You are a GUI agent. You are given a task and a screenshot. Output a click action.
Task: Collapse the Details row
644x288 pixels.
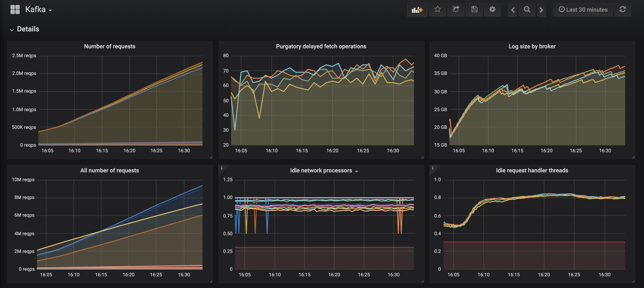(x=12, y=30)
